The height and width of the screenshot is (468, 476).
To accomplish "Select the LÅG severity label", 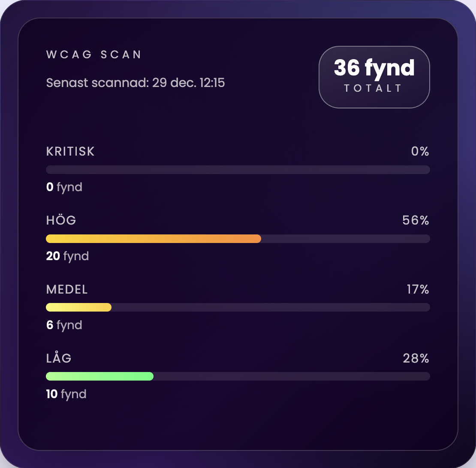I will point(59,358).
